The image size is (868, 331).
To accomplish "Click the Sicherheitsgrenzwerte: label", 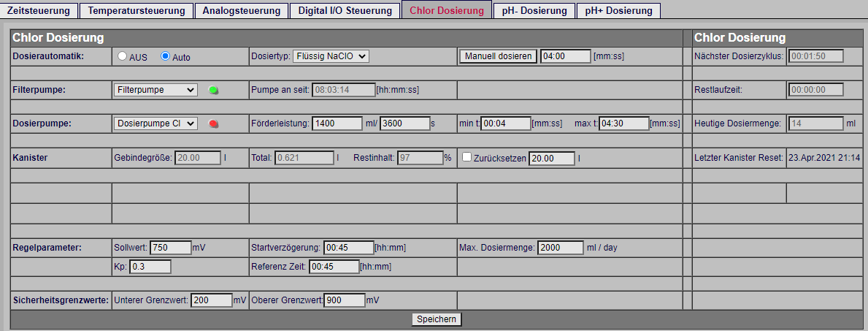I will pyautogui.click(x=61, y=300).
